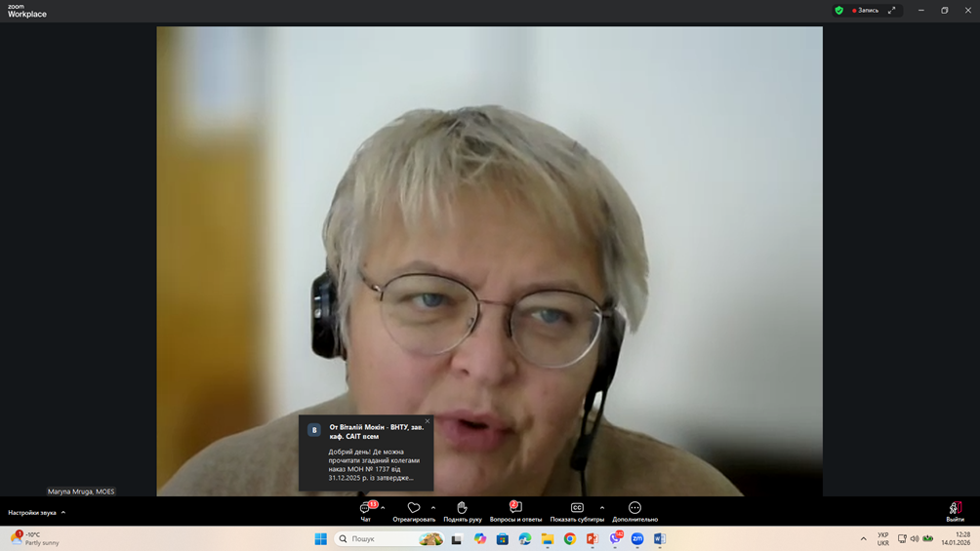Viewport: 980px width, 551px height.
Task: Switch to Word on the taskbar
Action: point(660,538)
